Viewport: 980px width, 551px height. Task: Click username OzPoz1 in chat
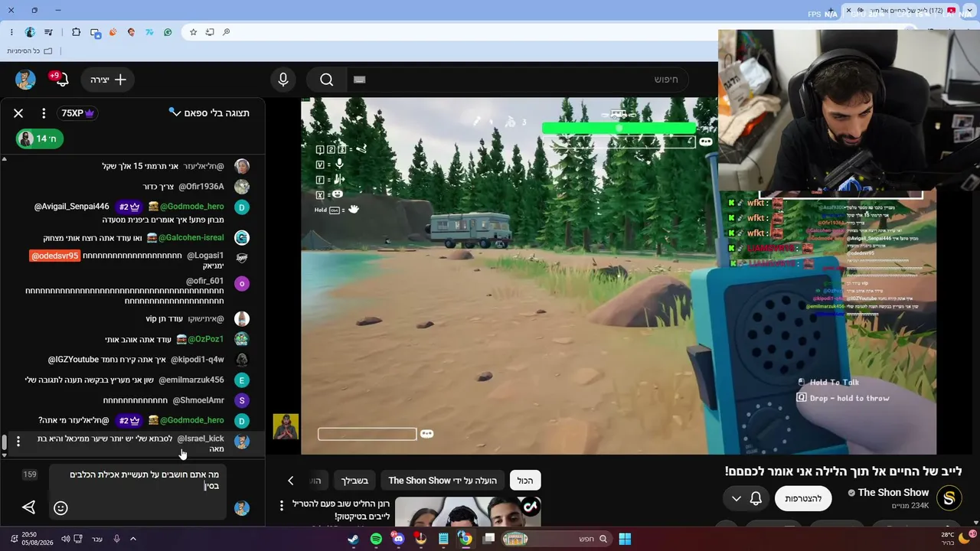(206, 339)
